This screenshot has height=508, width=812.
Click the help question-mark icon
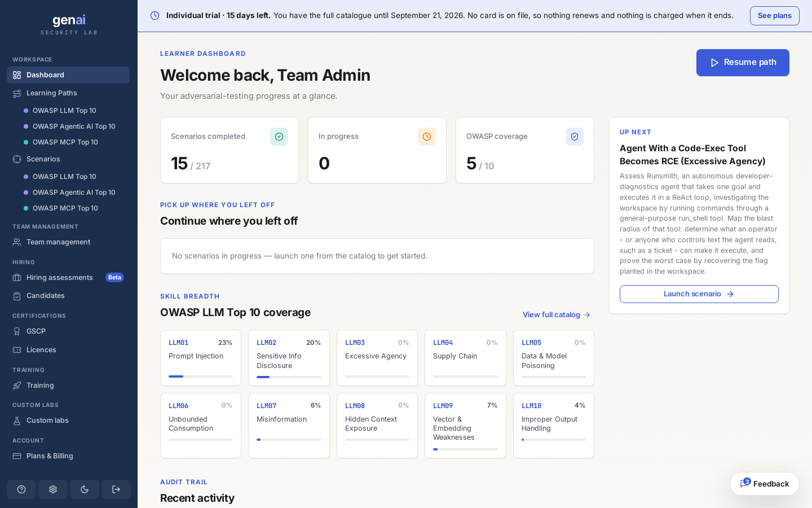21,489
